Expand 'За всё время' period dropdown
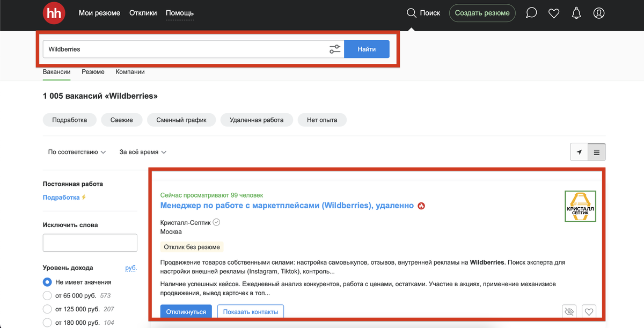This screenshot has width=644, height=328. click(x=143, y=152)
